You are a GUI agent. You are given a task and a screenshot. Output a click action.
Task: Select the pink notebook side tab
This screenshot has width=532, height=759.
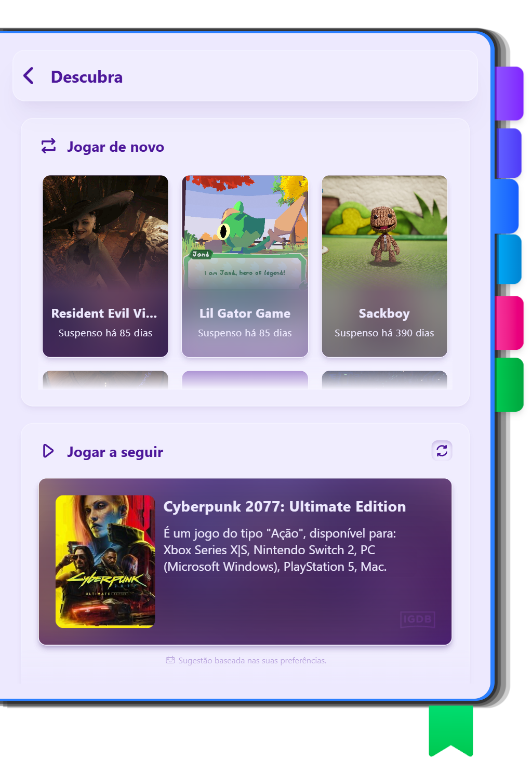pyautogui.click(x=509, y=323)
